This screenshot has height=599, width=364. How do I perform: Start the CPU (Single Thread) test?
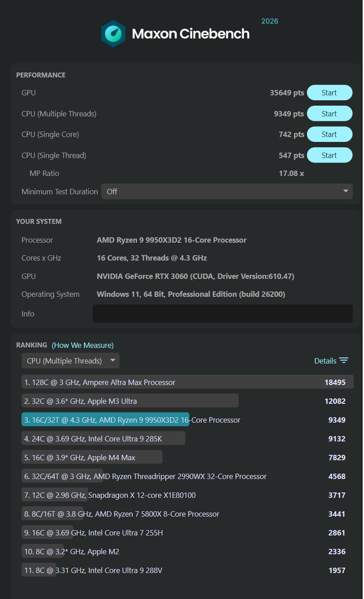pos(329,155)
